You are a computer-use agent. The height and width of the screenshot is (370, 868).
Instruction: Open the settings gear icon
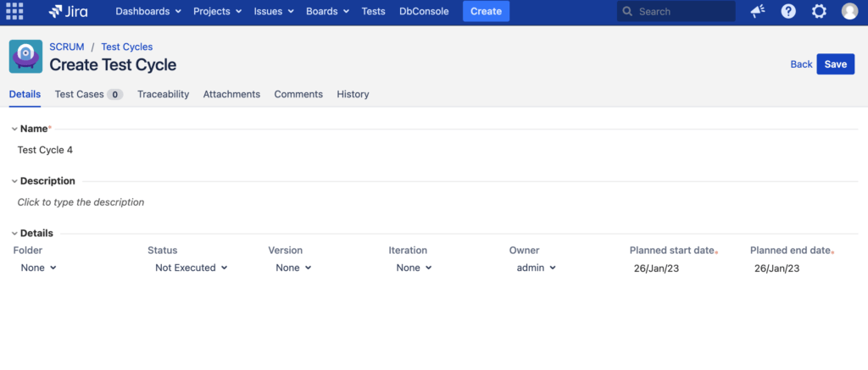tap(819, 12)
